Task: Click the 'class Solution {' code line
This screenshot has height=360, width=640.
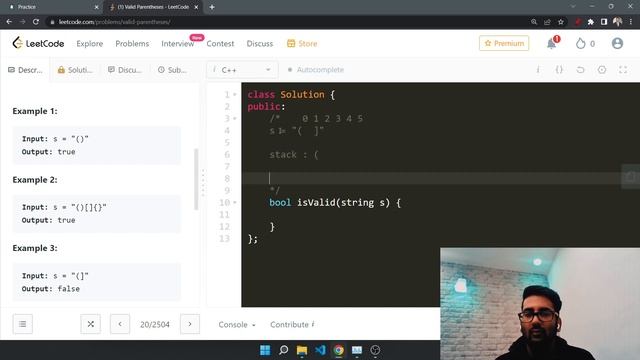Action: point(291,95)
